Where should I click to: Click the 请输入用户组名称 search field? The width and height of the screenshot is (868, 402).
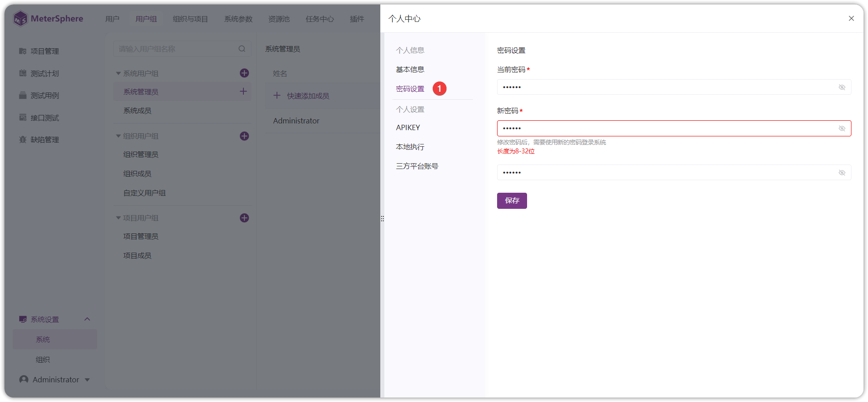point(183,49)
